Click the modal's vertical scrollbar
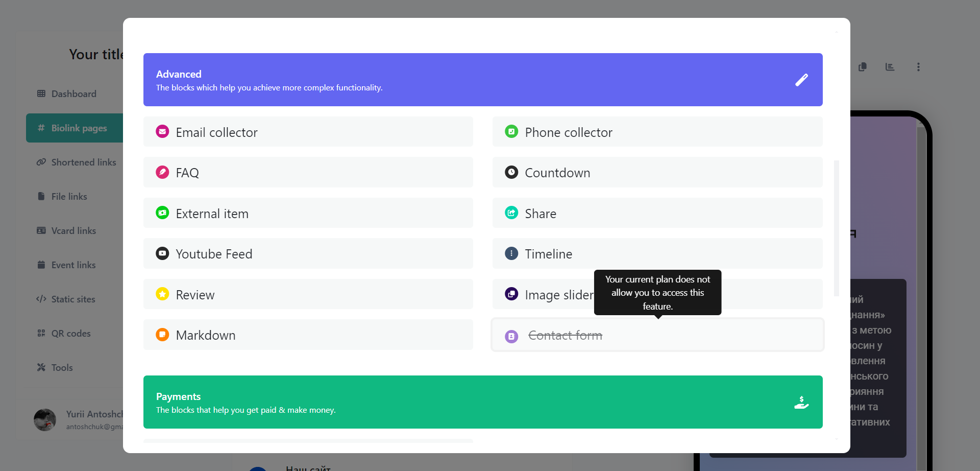This screenshot has height=471, width=980. pyautogui.click(x=836, y=228)
